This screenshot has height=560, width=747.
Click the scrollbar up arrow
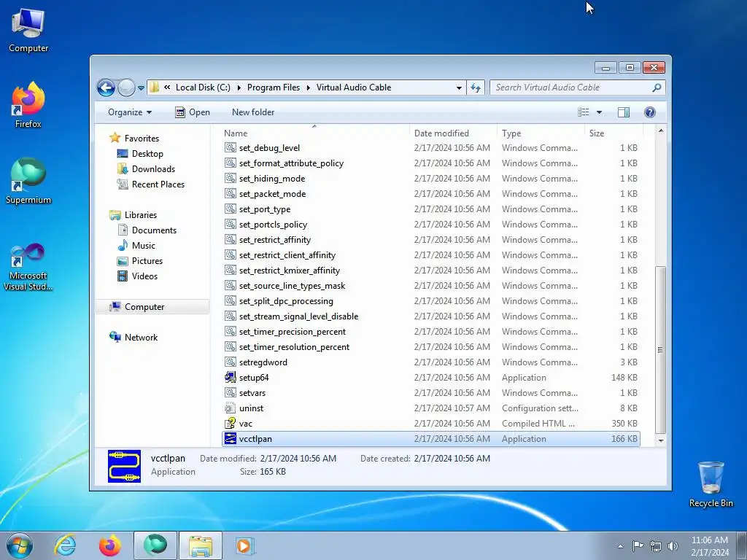pyautogui.click(x=660, y=131)
